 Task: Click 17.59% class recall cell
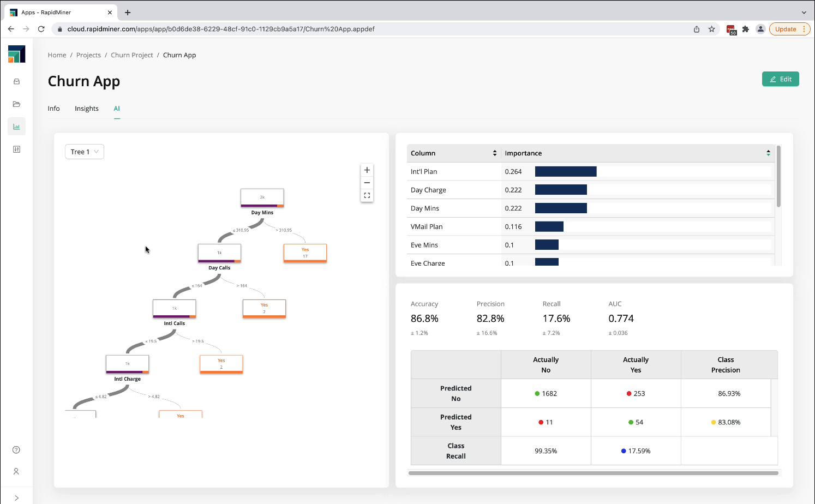[x=636, y=451]
